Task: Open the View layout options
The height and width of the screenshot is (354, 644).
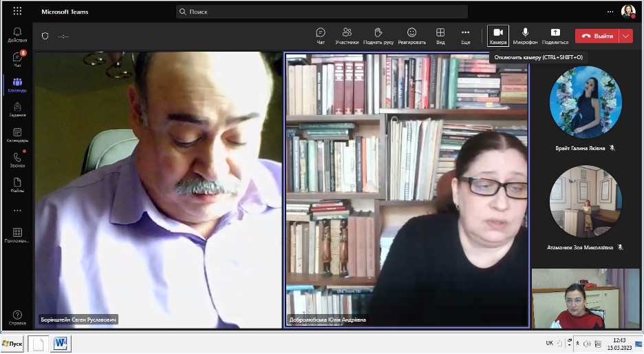Action: [x=440, y=35]
